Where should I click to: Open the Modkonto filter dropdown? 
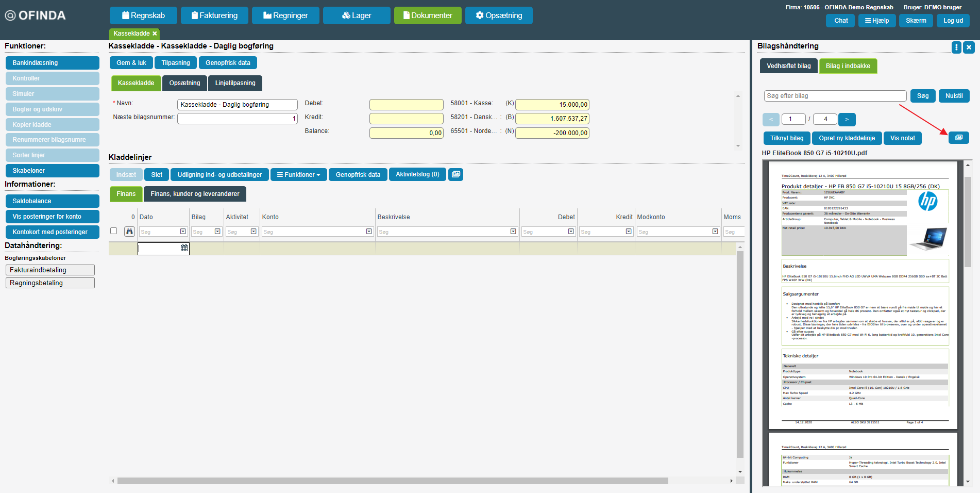pyautogui.click(x=715, y=232)
